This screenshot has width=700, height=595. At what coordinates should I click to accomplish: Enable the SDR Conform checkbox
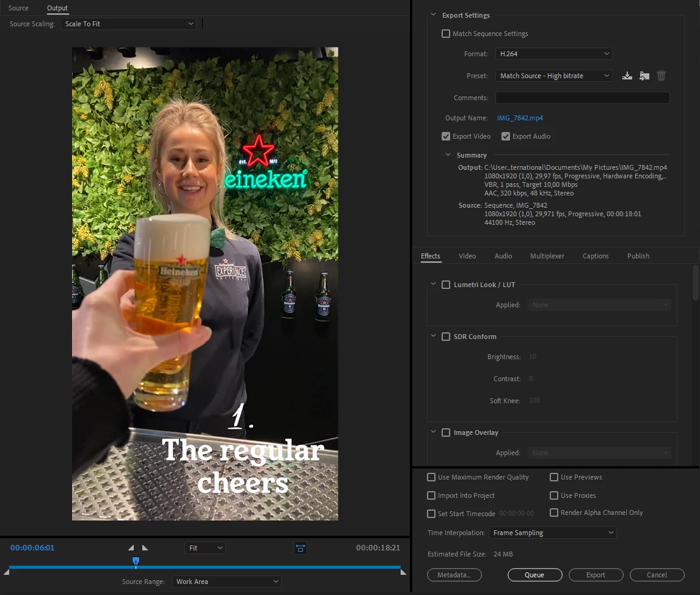(445, 337)
